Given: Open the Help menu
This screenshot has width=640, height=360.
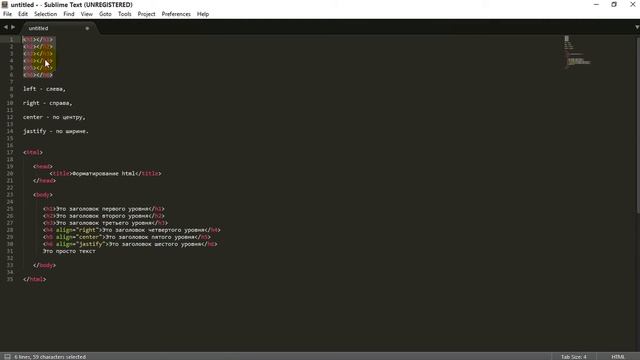Looking at the screenshot, I should [x=203, y=14].
